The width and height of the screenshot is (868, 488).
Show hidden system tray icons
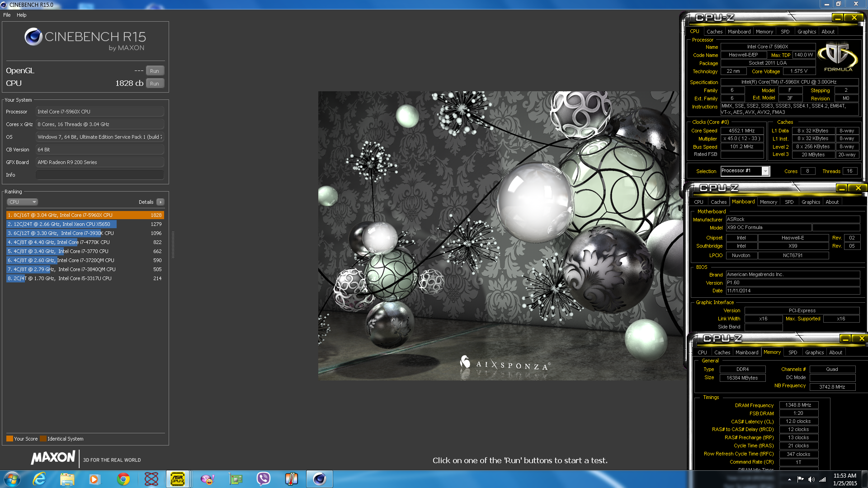tap(789, 479)
